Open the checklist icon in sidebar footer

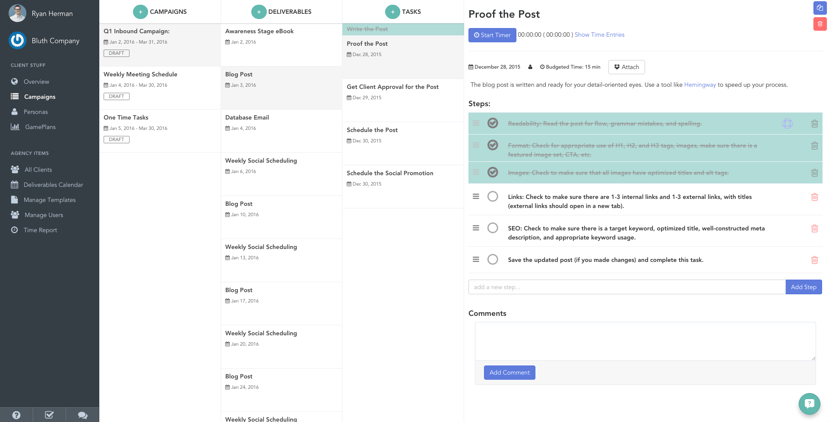click(49, 415)
